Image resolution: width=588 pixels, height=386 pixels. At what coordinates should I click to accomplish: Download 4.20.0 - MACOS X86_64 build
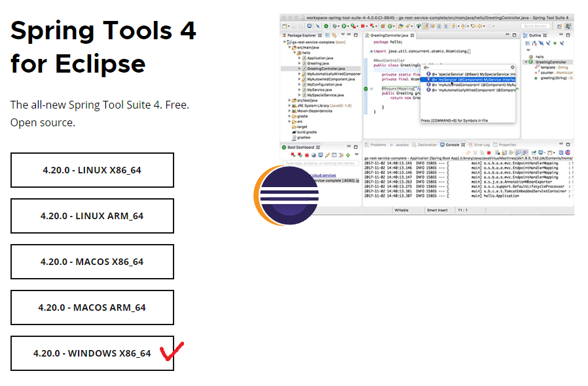[x=92, y=262]
